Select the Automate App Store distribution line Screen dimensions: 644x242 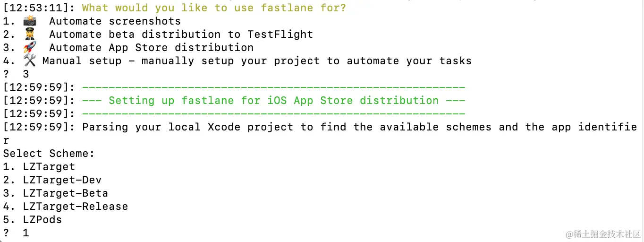151,47
